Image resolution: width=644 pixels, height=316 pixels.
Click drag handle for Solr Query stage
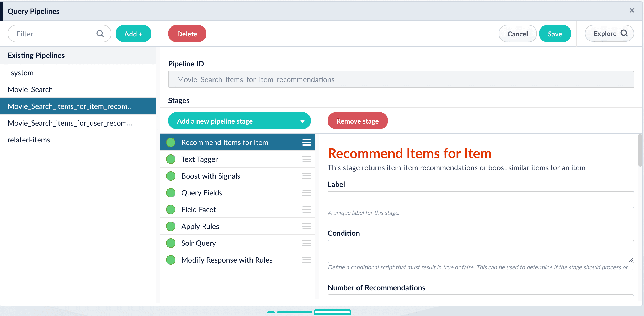coord(306,243)
